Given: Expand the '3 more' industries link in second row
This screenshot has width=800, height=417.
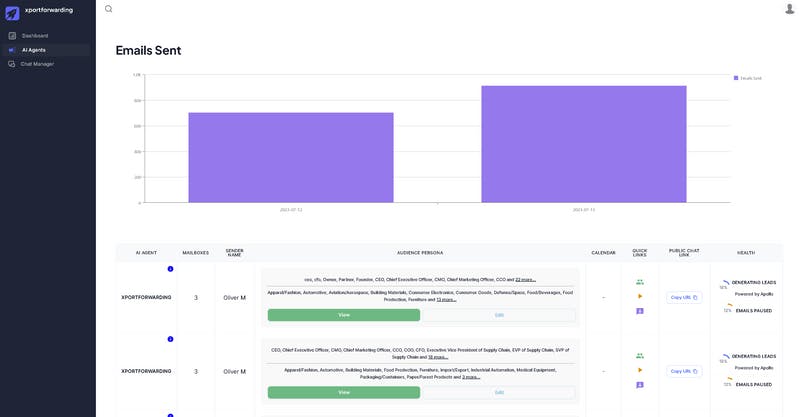Looking at the screenshot, I should click(471, 377).
